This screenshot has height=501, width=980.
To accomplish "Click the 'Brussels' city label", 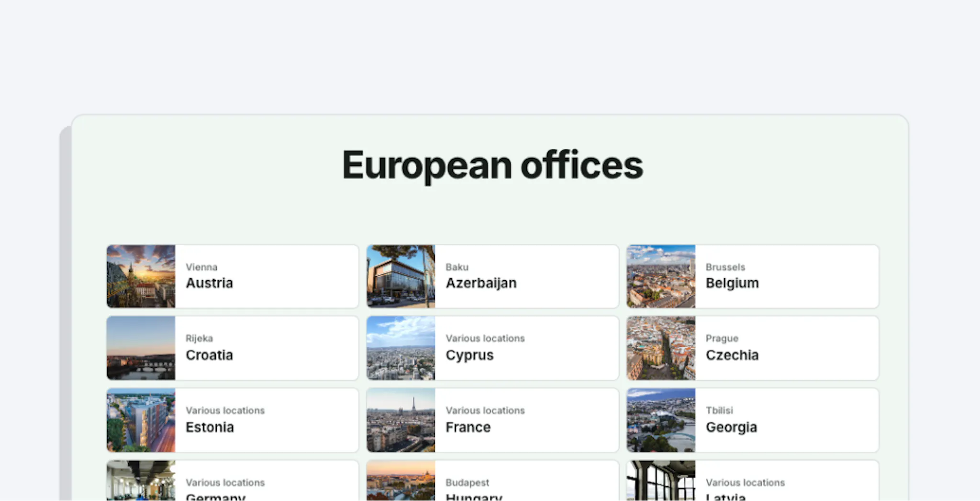I will (725, 267).
